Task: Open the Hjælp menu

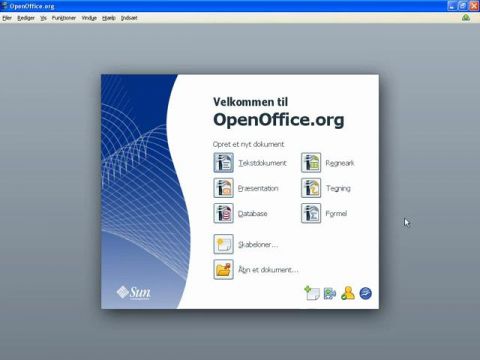Action: tap(109, 18)
